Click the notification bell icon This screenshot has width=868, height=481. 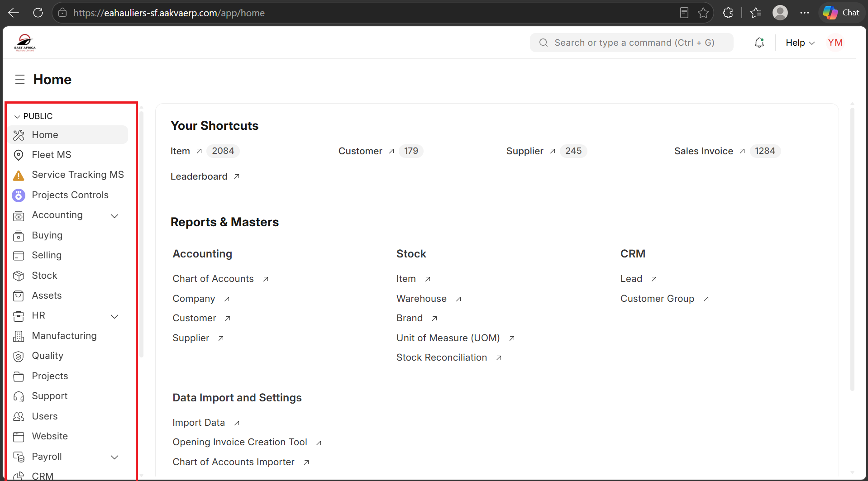click(x=759, y=43)
